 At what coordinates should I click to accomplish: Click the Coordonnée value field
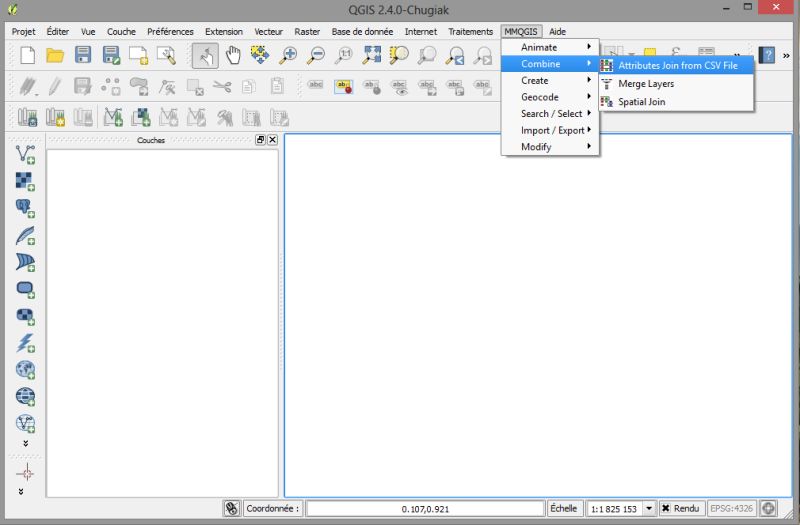(x=425, y=509)
